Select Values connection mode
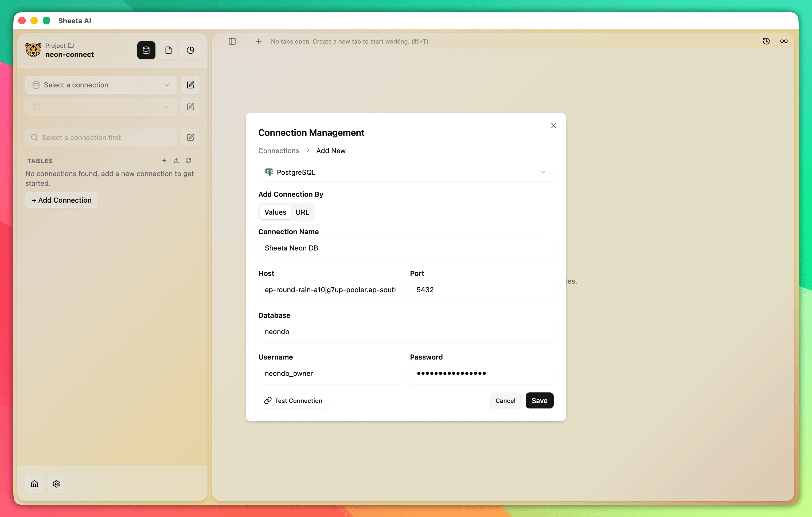 (275, 212)
